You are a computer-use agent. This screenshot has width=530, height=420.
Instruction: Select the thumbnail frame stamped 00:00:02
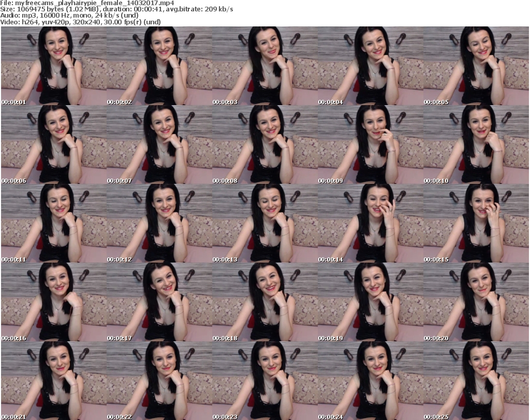[159, 66]
